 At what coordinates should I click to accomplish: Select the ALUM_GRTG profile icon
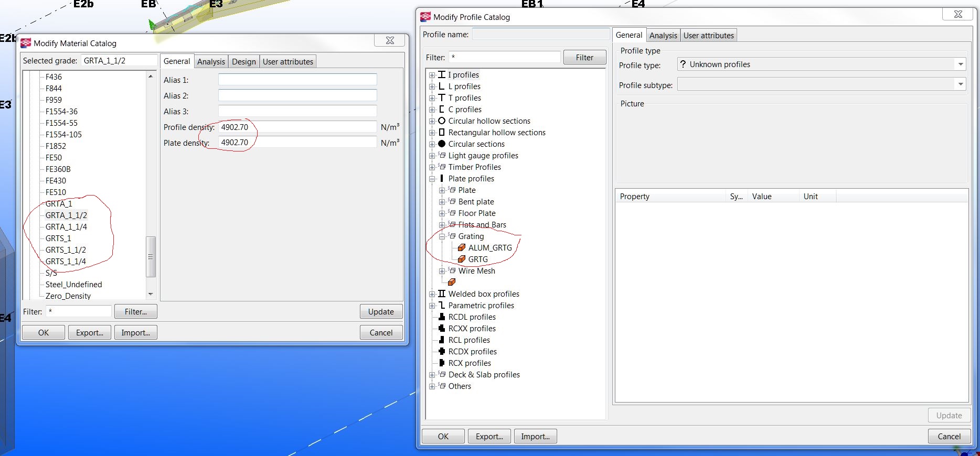click(x=462, y=248)
